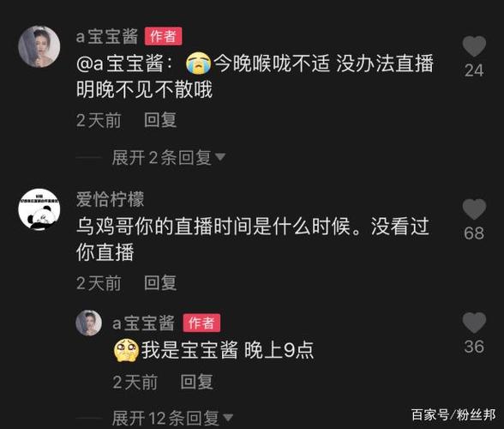This screenshot has width=504, height=429.
Task: Tap the arrow next to 展开2条回复
Action: [x=220, y=157]
